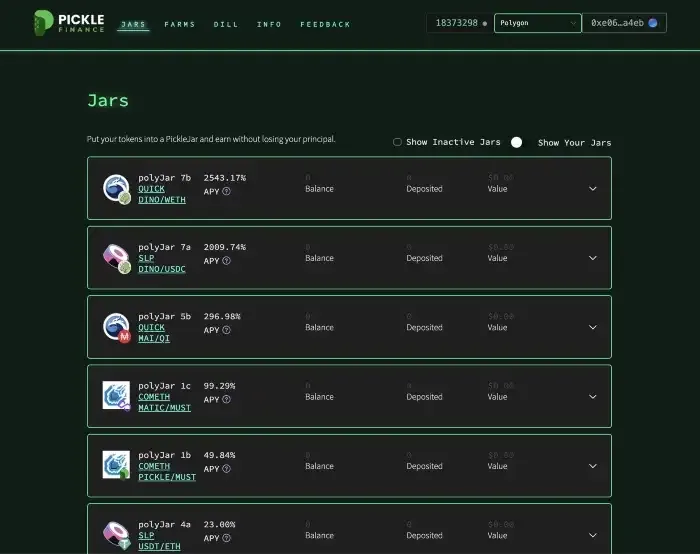The width and height of the screenshot is (700, 554).
Task: Click APY info icon for polyJar 1b
Action: pos(226,469)
